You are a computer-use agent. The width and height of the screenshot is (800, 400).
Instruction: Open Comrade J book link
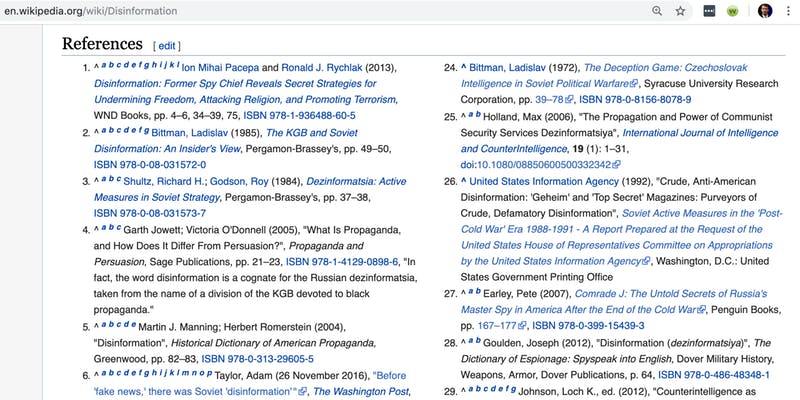click(614, 302)
